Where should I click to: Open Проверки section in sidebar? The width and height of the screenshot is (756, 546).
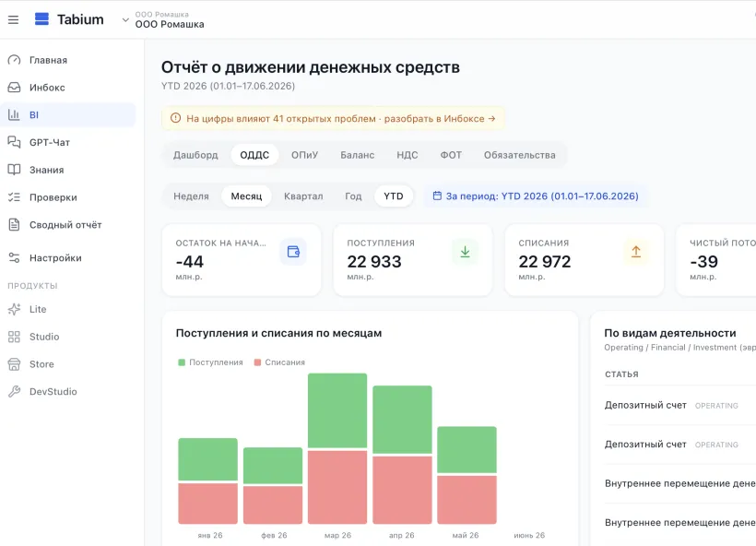pyautogui.click(x=67, y=197)
